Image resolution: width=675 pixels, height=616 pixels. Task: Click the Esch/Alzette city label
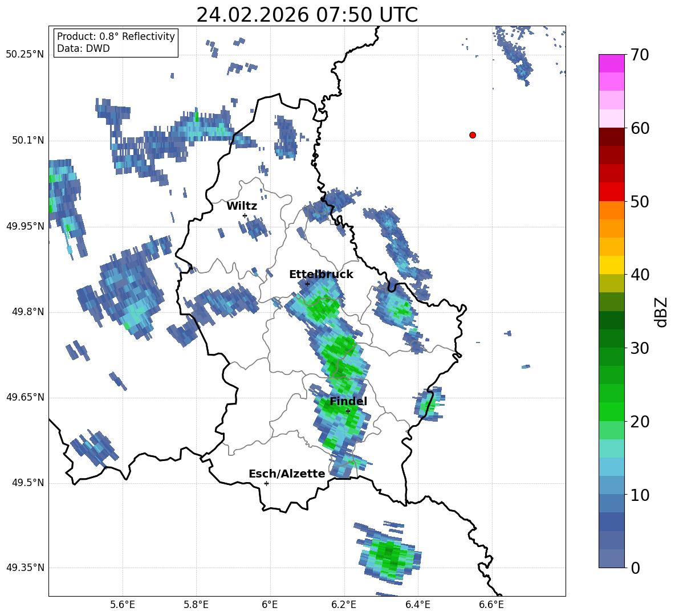[x=287, y=474]
